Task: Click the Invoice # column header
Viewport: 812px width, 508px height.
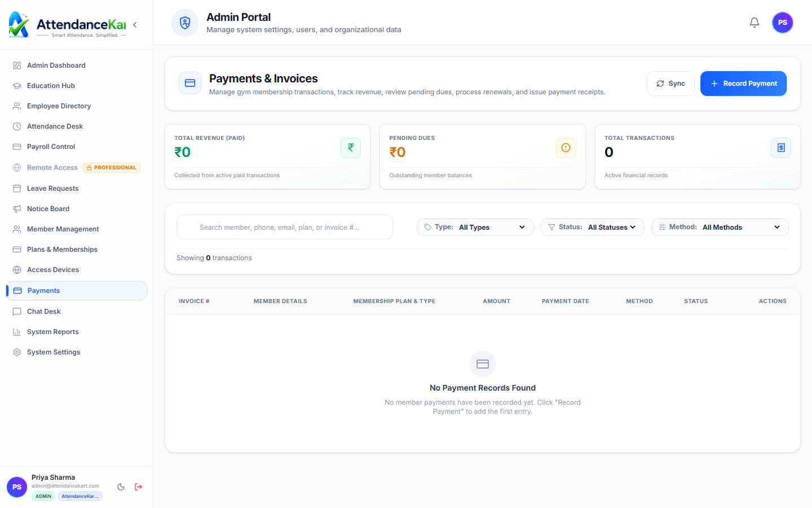Action: click(194, 301)
